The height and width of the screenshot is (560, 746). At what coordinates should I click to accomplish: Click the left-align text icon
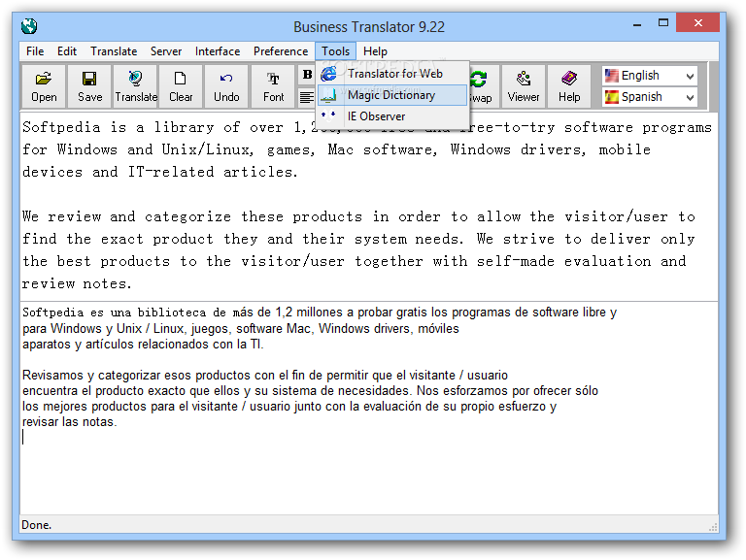pyautogui.click(x=307, y=97)
